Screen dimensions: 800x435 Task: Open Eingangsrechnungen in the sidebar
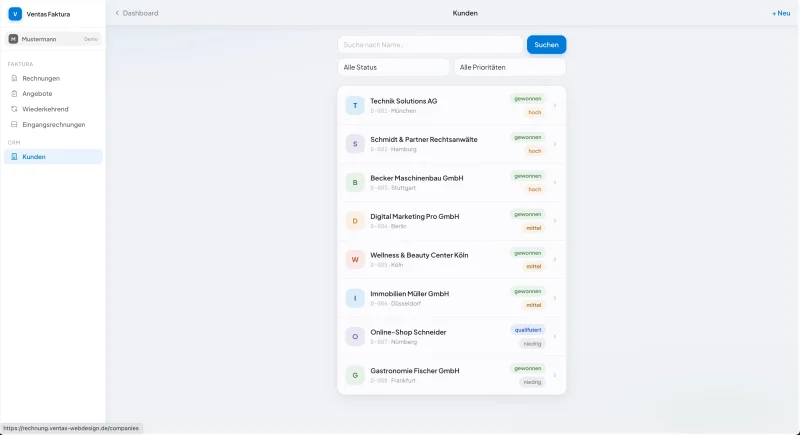coord(53,124)
